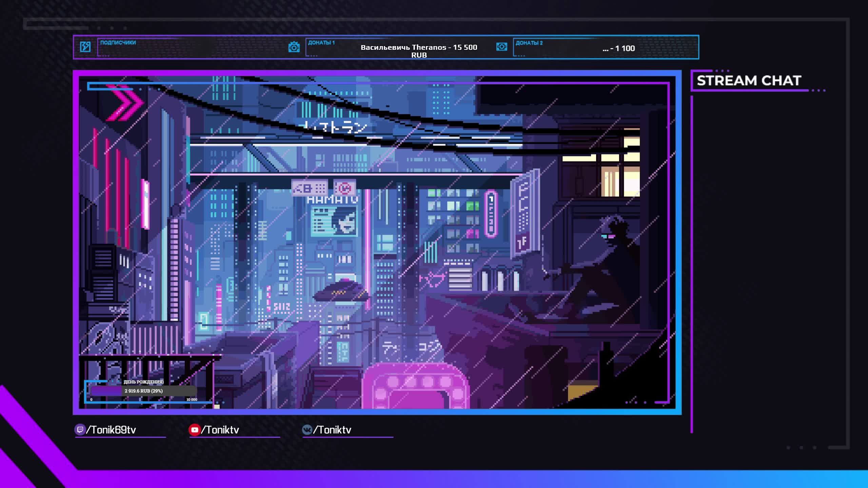The image size is (868, 488).
Task: Click the pink double-chevron neon arrow
Action: [125, 103]
